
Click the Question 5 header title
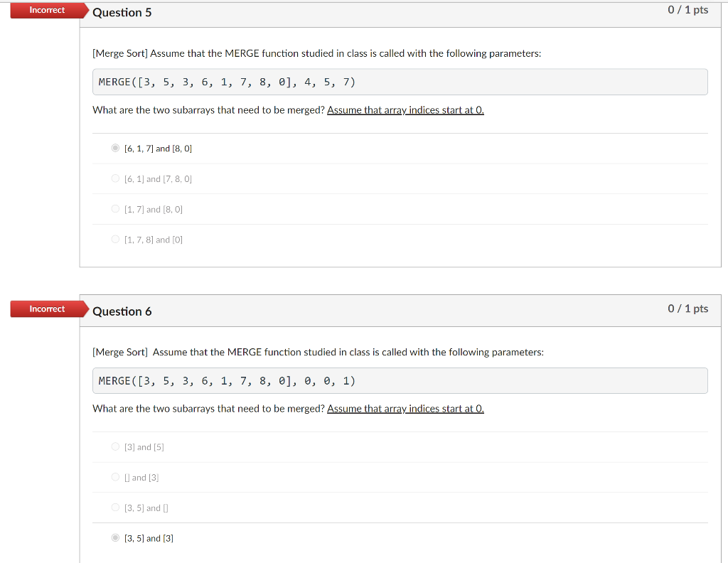[122, 12]
